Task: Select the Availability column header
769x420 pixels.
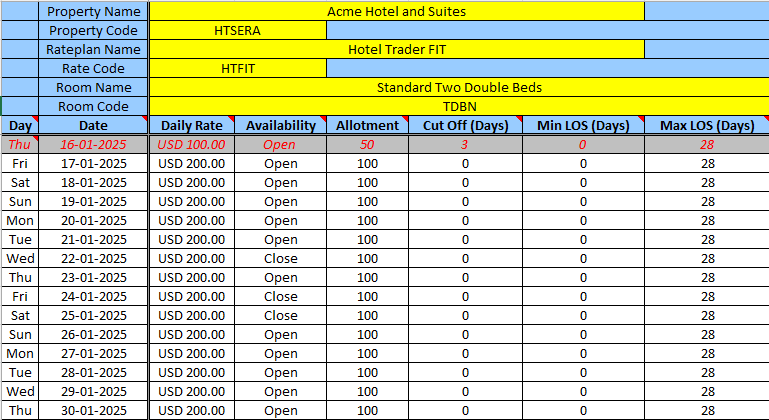Action: (x=281, y=125)
